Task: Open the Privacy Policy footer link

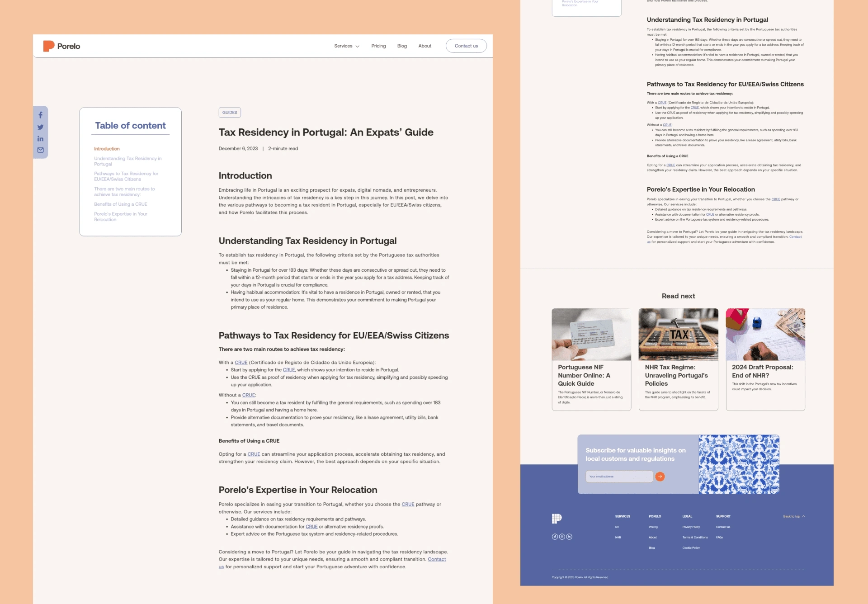Action: point(691,527)
